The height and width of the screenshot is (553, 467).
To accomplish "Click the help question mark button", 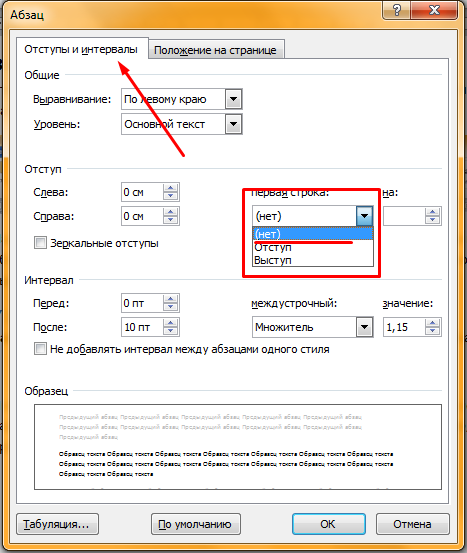I will (396, 10).
